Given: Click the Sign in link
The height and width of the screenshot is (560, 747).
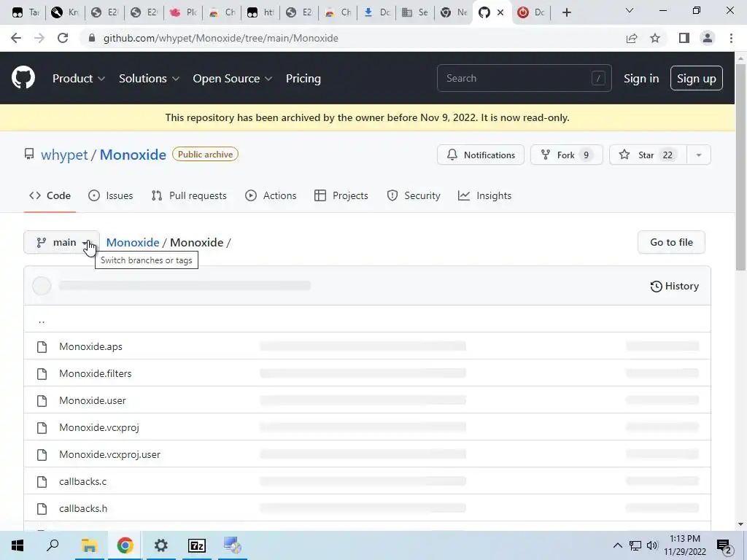Looking at the screenshot, I should point(641,79).
